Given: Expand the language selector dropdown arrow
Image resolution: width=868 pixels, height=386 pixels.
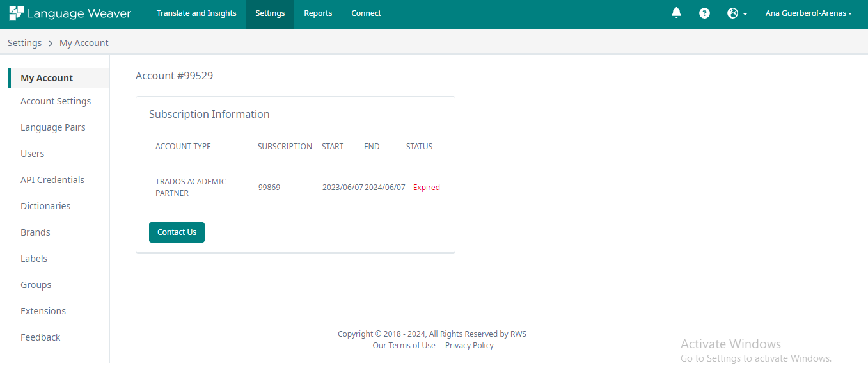Looking at the screenshot, I should 745,13.
